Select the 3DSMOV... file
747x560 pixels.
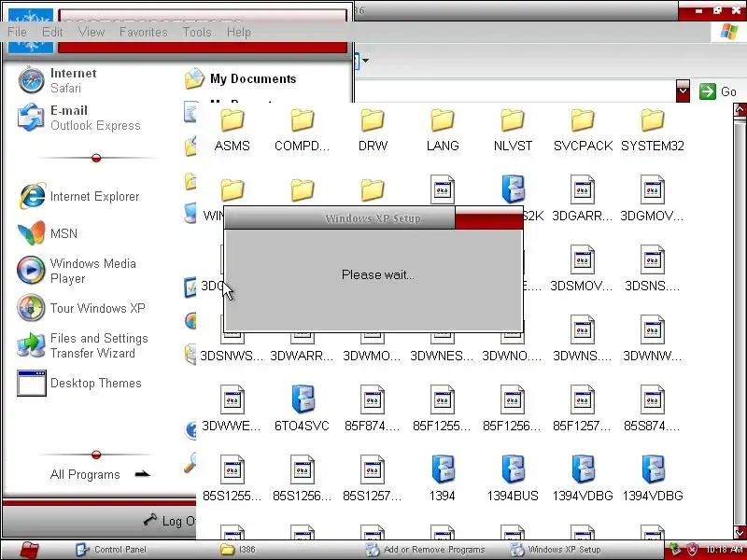point(582,269)
